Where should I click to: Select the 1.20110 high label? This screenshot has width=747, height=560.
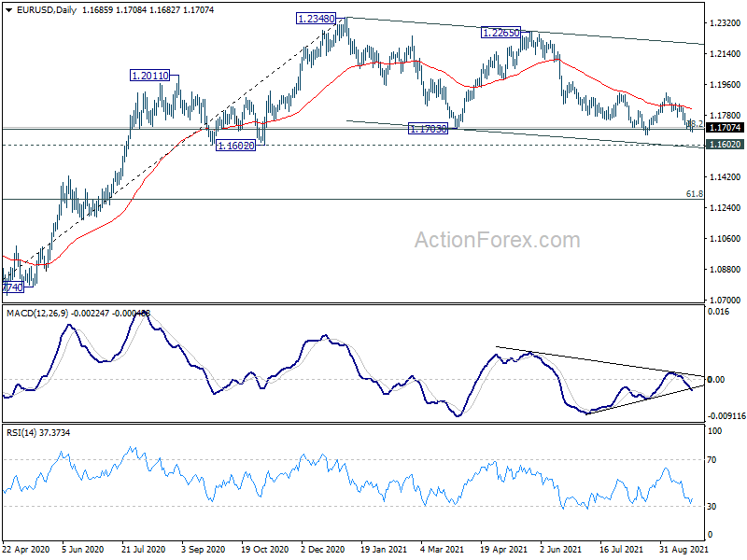(x=149, y=76)
